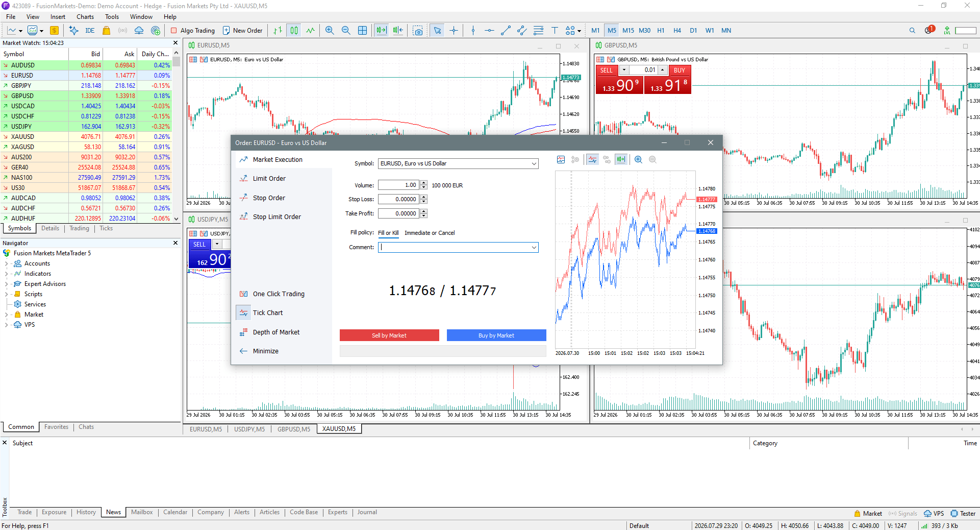Click the Sell by Market button
Screen dimensions: 980x530
(x=389, y=335)
